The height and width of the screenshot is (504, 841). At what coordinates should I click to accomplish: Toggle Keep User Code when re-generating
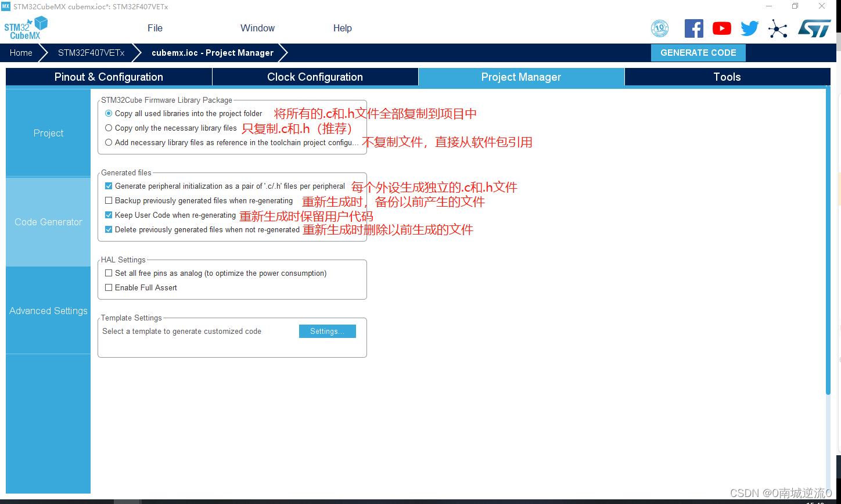tap(109, 215)
